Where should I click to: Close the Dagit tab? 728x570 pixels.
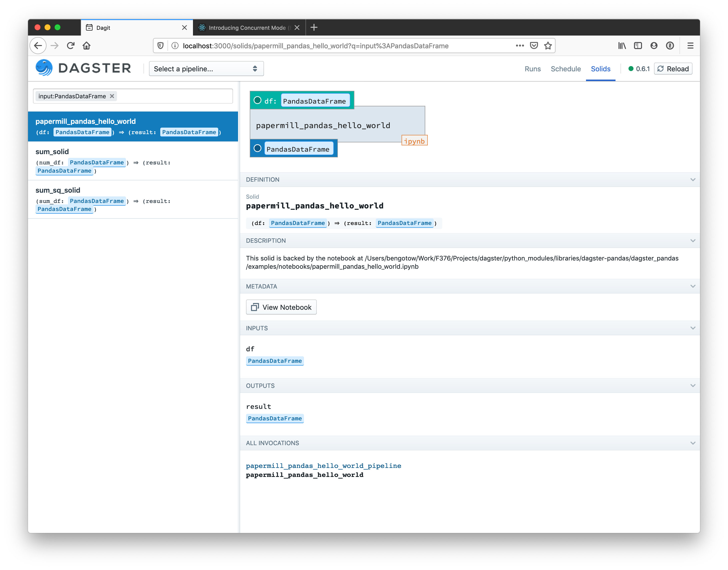184,28
